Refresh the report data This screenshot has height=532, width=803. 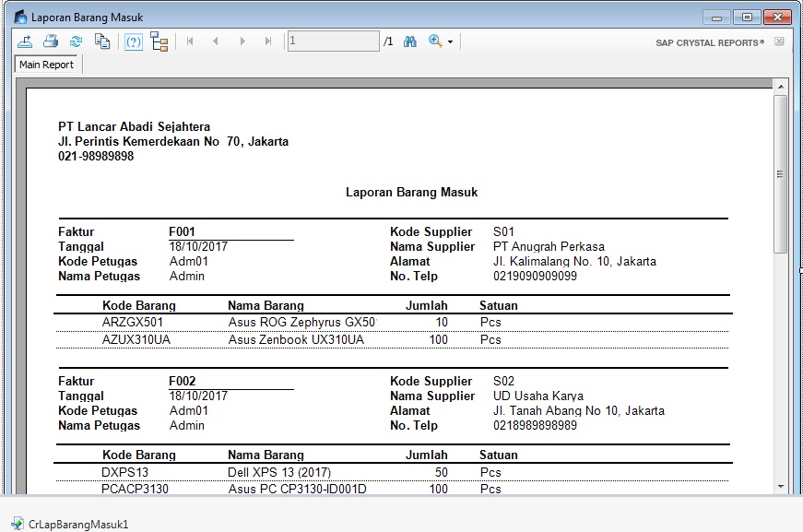76,41
